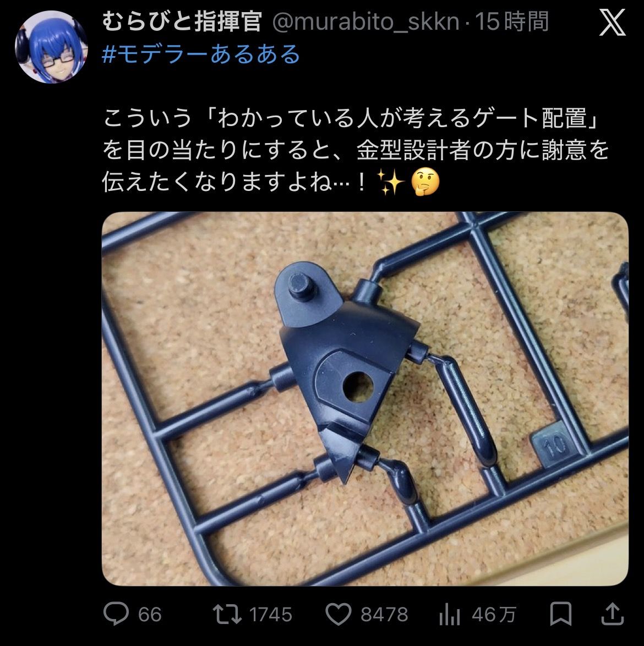This screenshot has height=646, width=644.
Task: Click the X logo icon
Action: pyautogui.click(x=612, y=23)
